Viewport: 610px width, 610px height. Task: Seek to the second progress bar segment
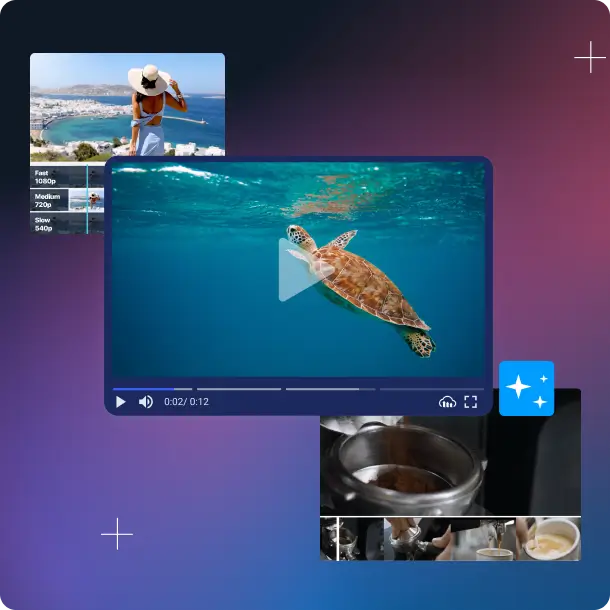pyautogui.click(x=239, y=389)
